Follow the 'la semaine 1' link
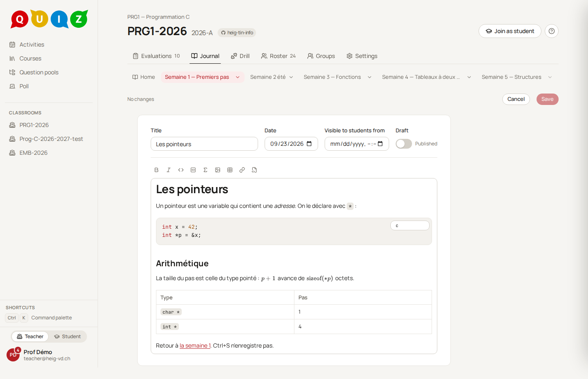Screen dimensions: 588x379 (195, 346)
